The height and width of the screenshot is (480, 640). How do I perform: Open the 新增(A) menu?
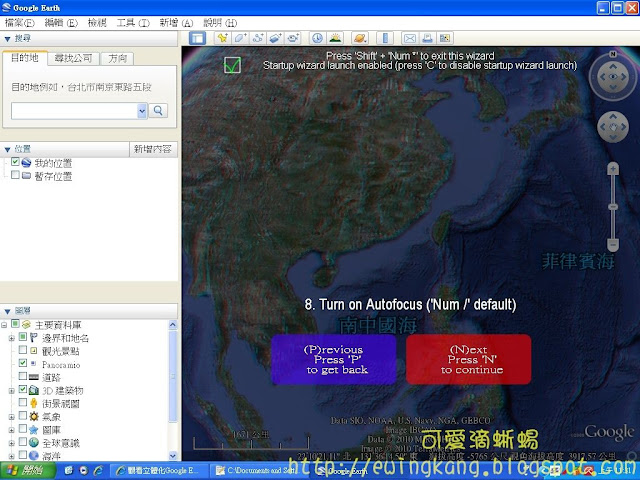[x=176, y=23]
